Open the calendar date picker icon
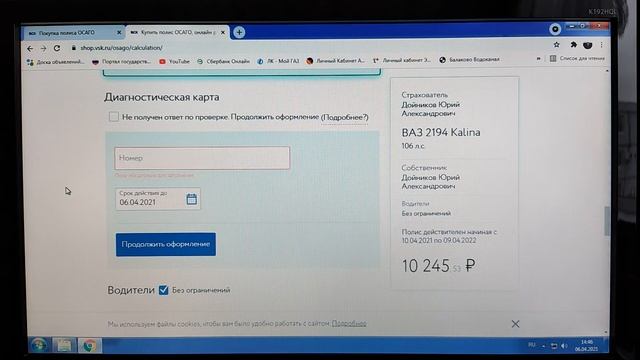 pyautogui.click(x=191, y=199)
